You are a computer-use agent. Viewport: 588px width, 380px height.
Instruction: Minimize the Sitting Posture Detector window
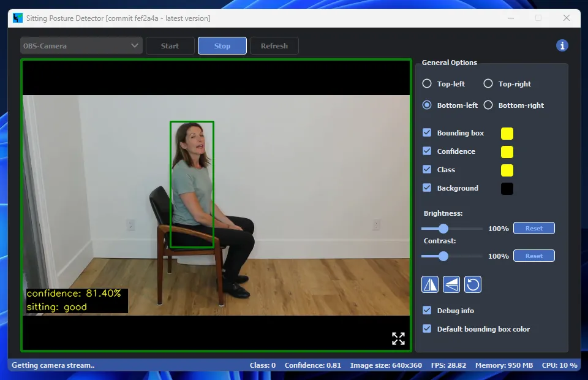[x=511, y=18]
